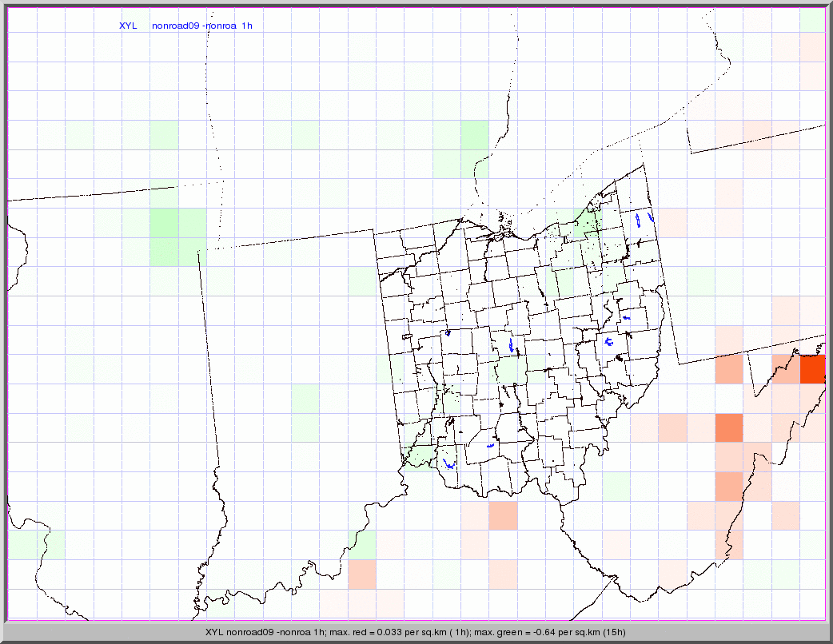Screen dimensions: 833x644
Task: Click the "nonroad09 -nonroa 1h" title text
Action: click(x=202, y=26)
